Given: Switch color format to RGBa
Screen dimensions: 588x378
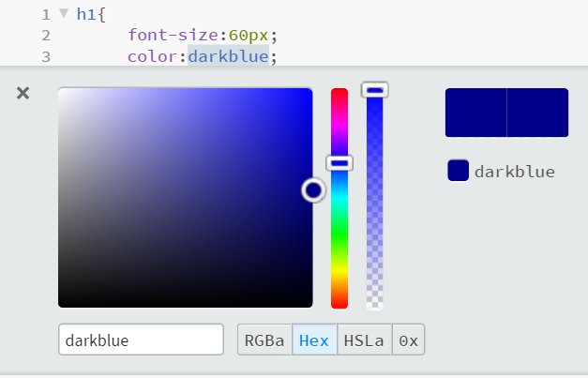Looking at the screenshot, I should pyautogui.click(x=264, y=340).
